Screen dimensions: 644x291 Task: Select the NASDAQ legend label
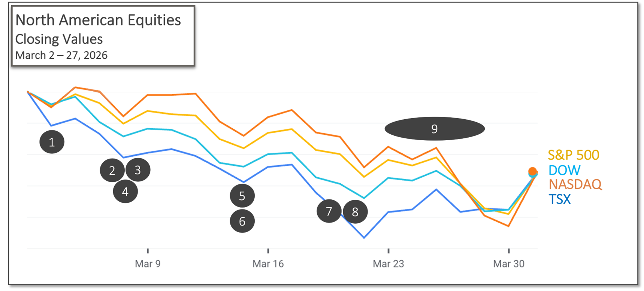point(575,184)
